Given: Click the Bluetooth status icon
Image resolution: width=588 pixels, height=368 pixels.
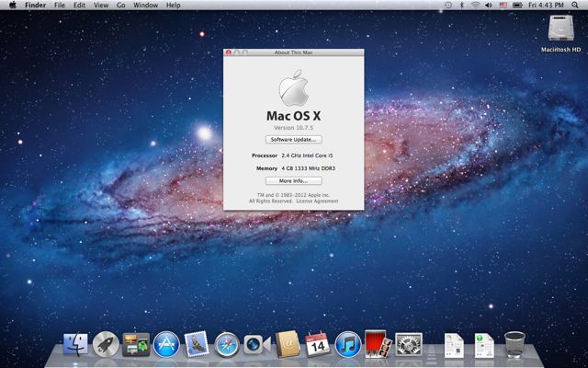Looking at the screenshot, I should 462,5.
